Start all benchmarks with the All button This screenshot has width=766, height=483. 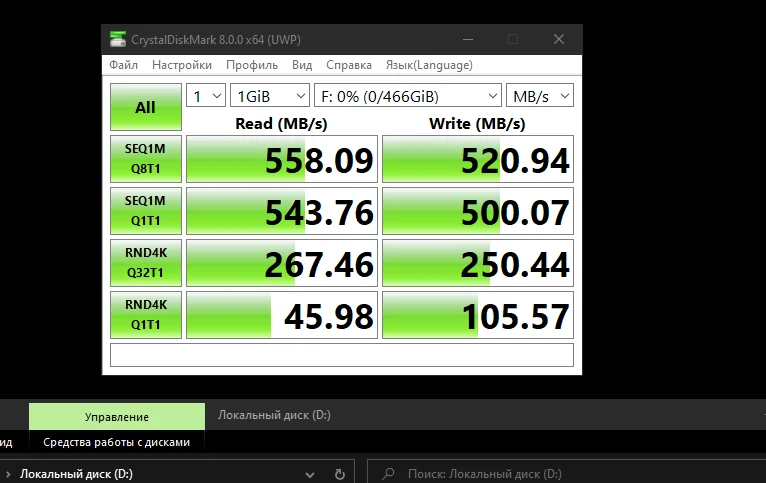(x=146, y=107)
